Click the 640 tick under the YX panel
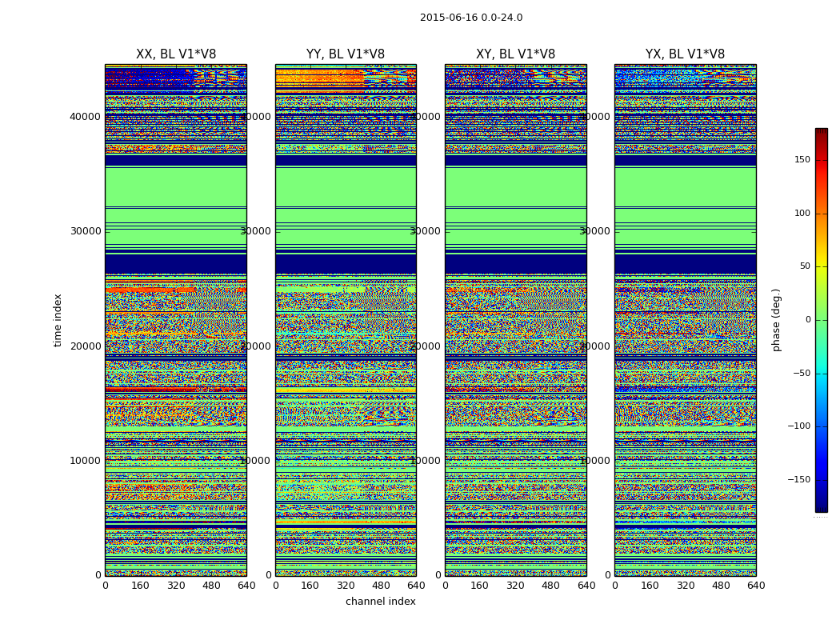The image size is (840, 640). [755, 586]
